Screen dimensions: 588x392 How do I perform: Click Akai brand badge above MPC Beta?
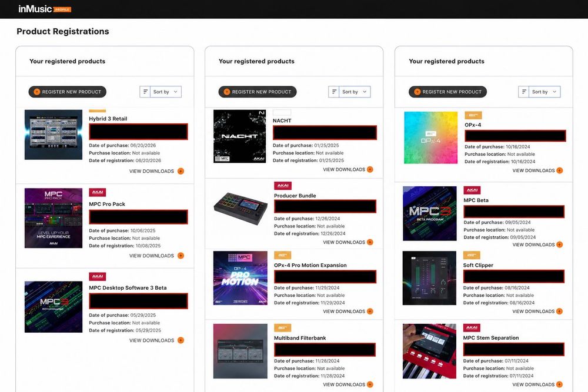coord(472,190)
